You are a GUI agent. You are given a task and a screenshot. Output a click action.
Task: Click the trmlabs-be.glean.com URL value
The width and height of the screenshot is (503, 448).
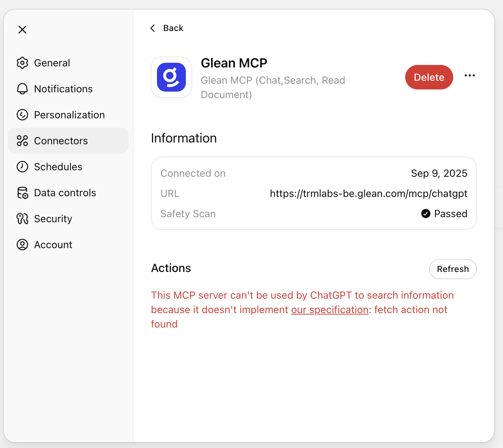tap(368, 194)
